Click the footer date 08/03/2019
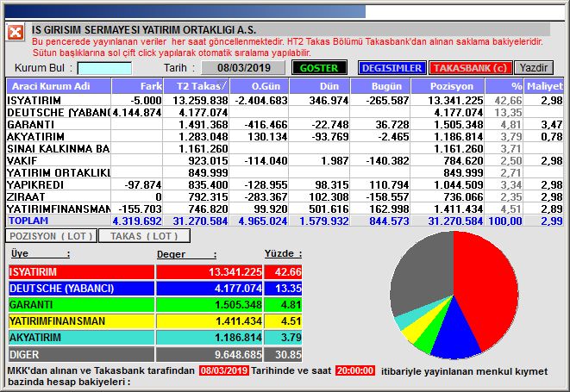The height and width of the screenshot is (392, 570). point(224,370)
